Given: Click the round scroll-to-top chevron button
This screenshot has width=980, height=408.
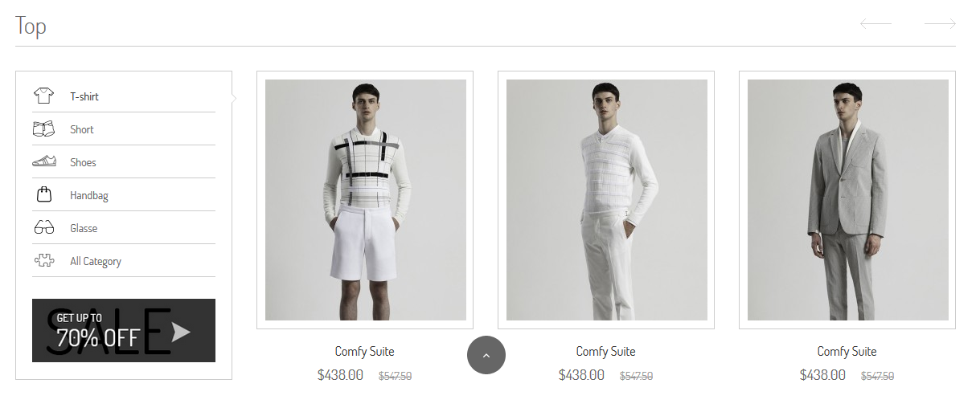Looking at the screenshot, I should (486, 355).
